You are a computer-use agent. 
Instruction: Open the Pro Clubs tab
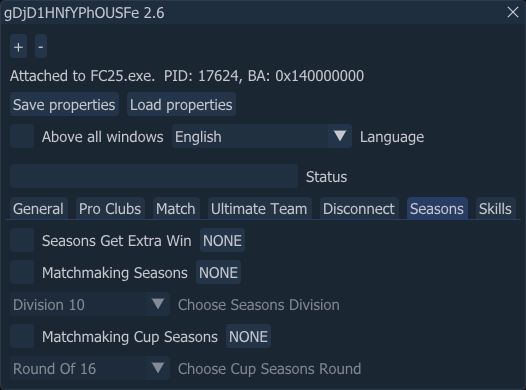pos(110,209)
